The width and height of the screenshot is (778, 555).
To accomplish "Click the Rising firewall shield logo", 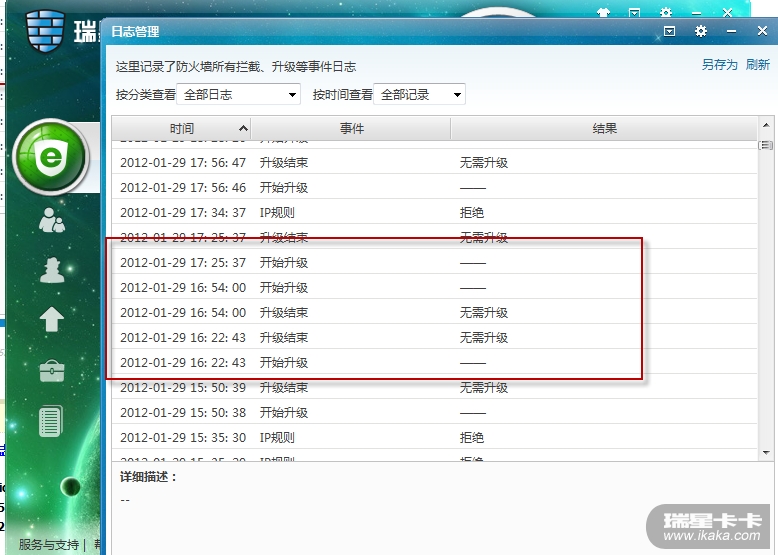I will click(x=46, y=31).
